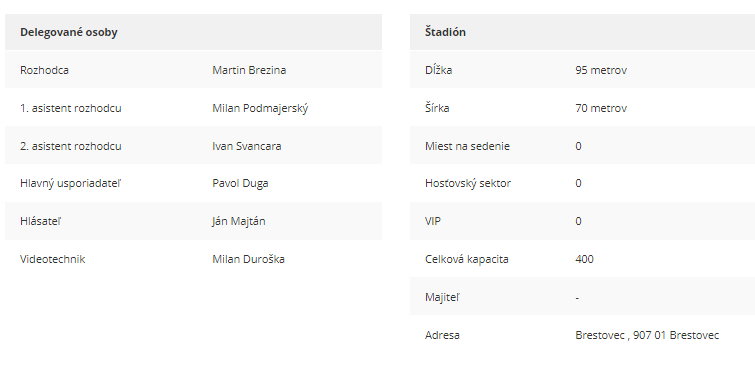
Task: Click the 1. asistent rozhodcu label
Action: (x=71, y=108)
